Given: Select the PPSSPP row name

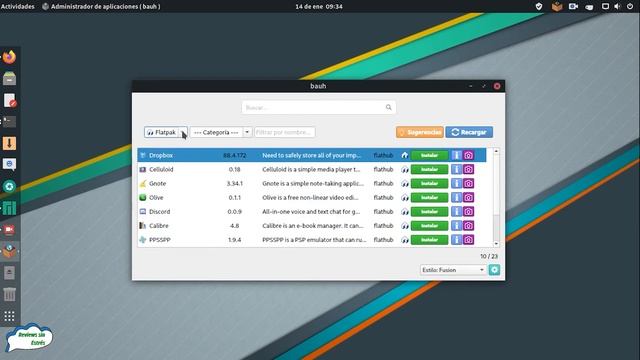Looking at the screenshot, I should pos(160,240).
